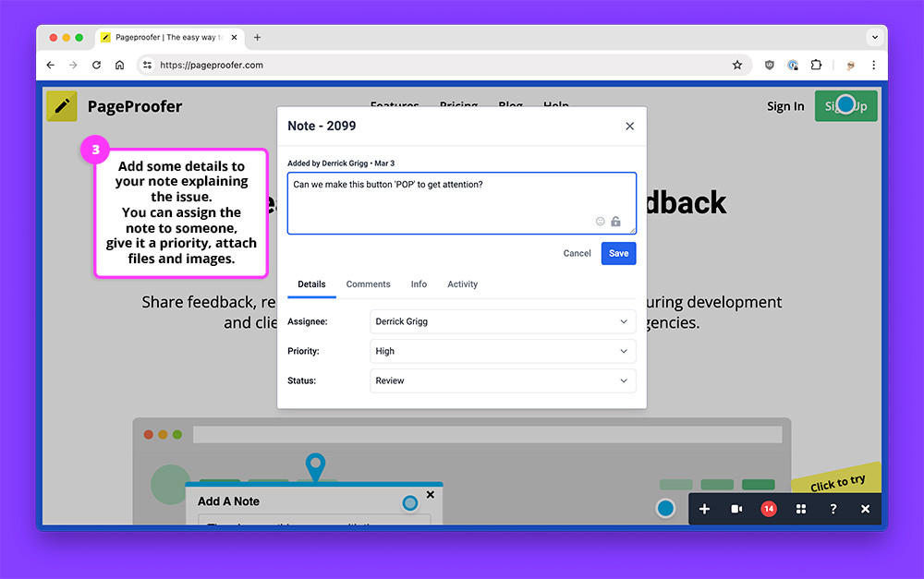Cancel editing the note
The image size is (924, 579).
(x=577, y=253)
